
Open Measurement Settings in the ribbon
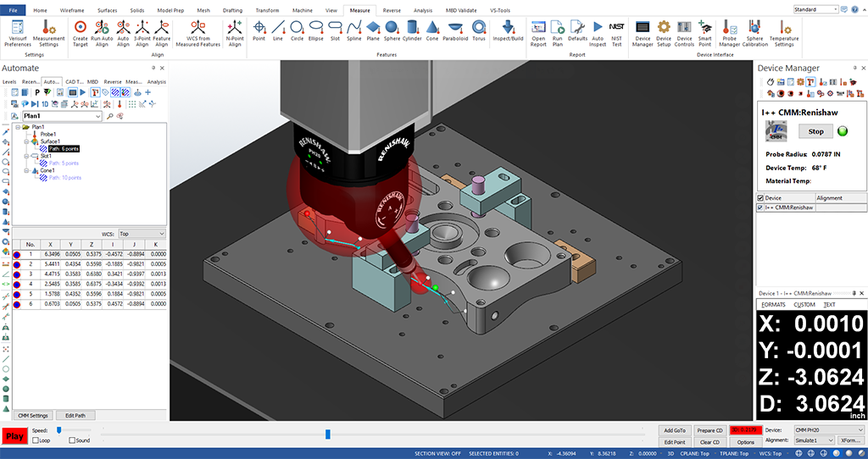click(x=48, y=33)
